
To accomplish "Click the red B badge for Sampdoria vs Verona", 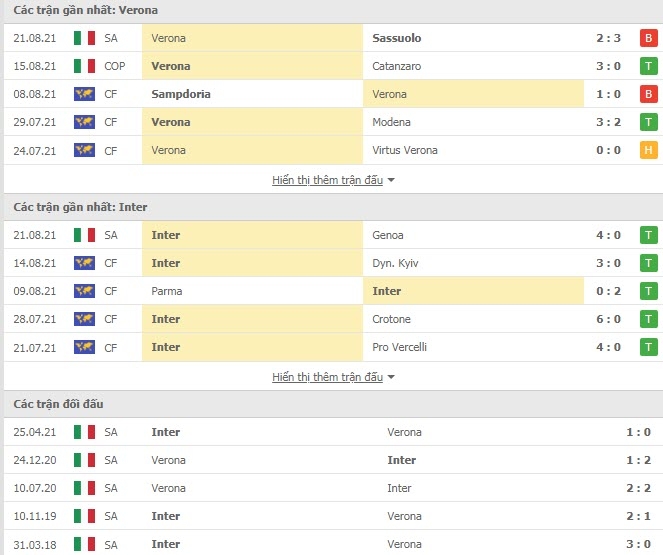I will pyautogui.click(x=648, y=94).
